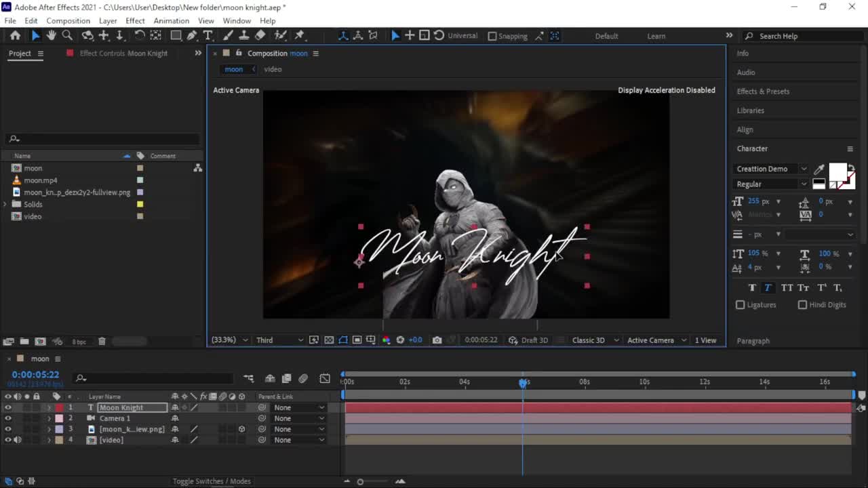Switch to the video breadcrumb tab
868x488 pixels.
[x=273, y=69]
